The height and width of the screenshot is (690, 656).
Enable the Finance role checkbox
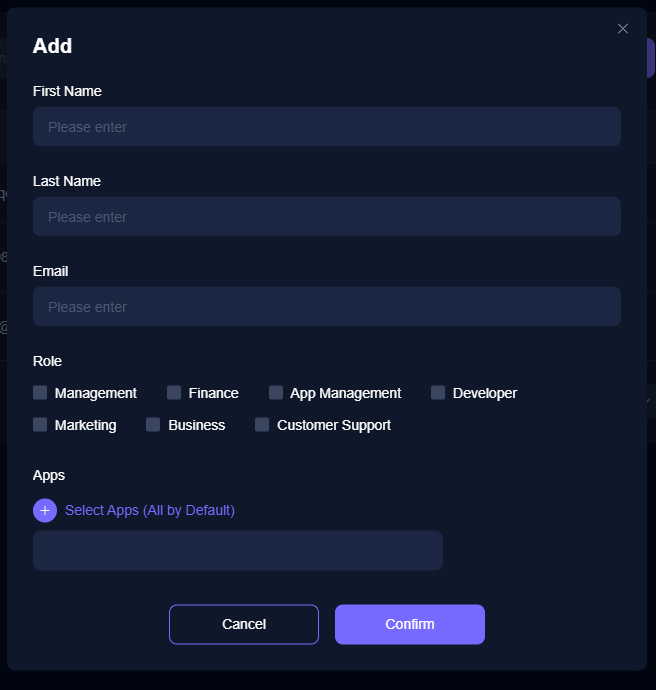coord(174,393)
